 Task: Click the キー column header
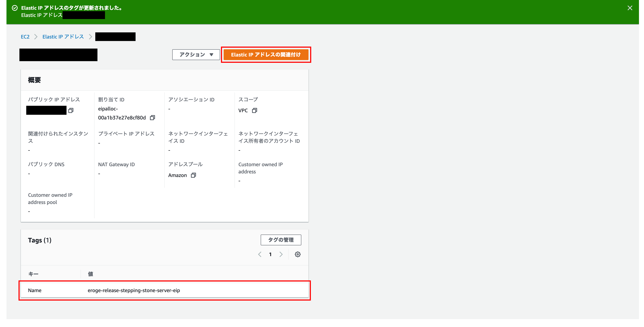pos(33,274)
